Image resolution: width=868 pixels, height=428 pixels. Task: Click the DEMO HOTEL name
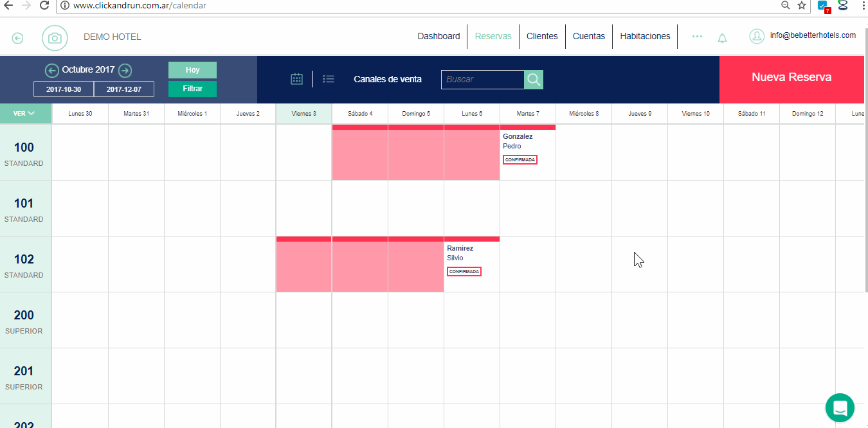(x=112, y=37)
